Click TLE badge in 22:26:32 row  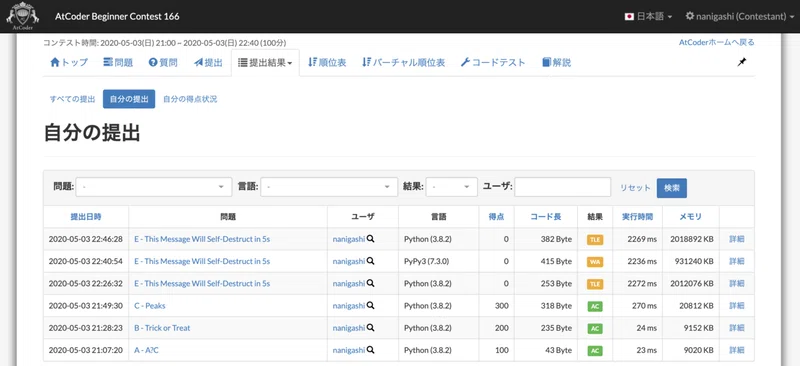point(595,284)
